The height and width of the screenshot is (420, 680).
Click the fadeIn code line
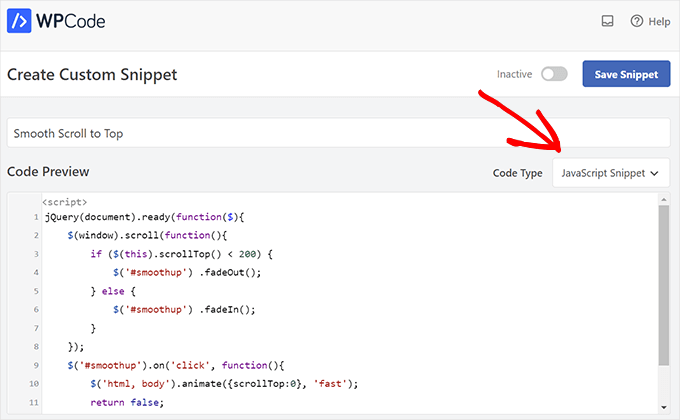(184, 310)
